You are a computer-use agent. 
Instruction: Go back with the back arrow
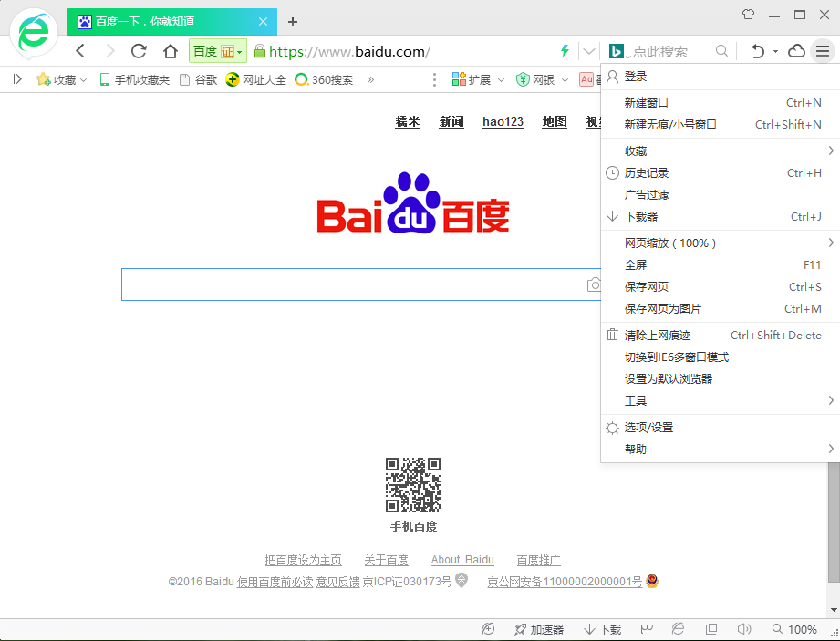point(80,51)
